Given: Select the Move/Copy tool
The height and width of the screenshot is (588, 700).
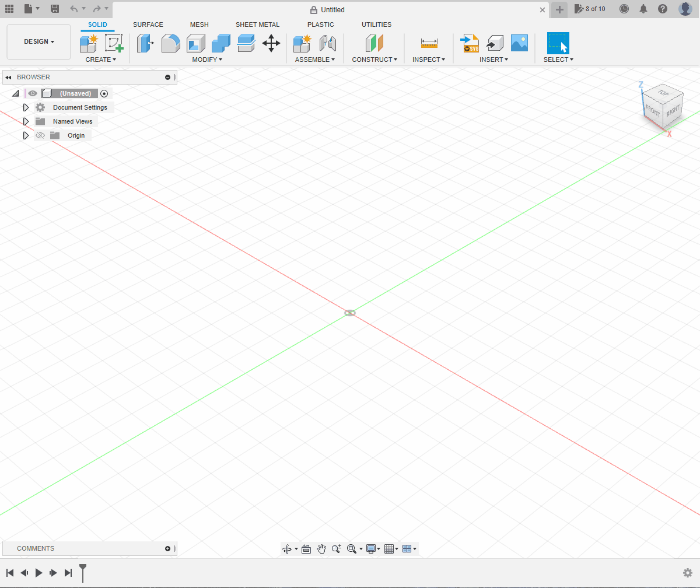Looking at the screenshot, I should pyautogui.click(x=271, y=43).
